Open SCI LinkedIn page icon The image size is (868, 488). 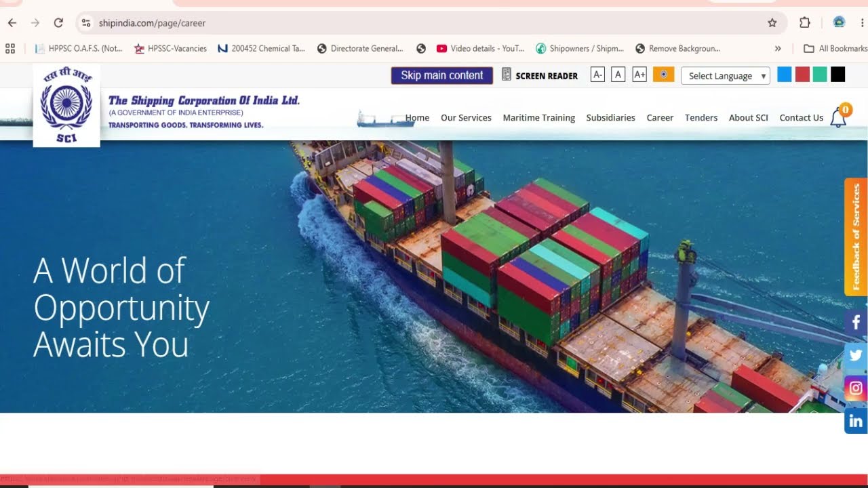pos(856,422)
